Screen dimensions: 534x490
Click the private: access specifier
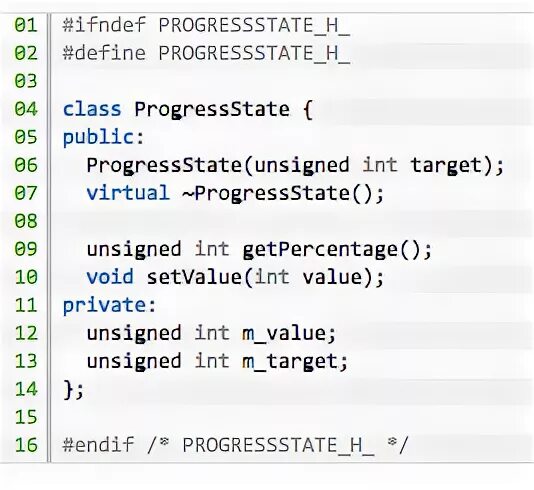pyautogui.click(x=110, y=305)
